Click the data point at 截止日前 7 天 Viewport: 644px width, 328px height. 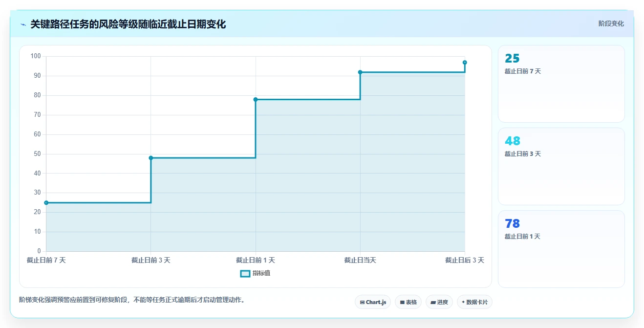pos(46,203)
